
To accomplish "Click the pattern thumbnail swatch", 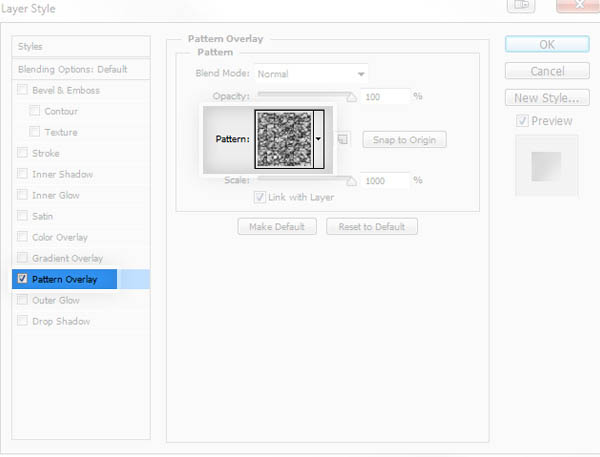I will pyautogui.click(x=283, y=139).
